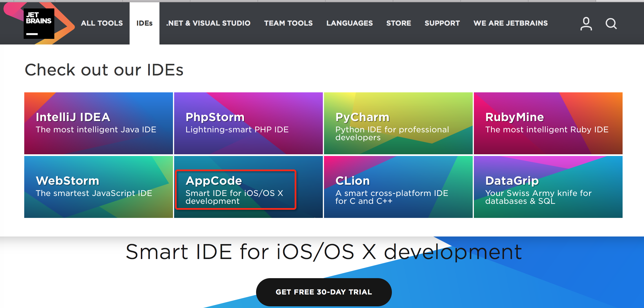644x308 pixels.
Task: Click the JetBrains logo
Action: tap(39, 24)
